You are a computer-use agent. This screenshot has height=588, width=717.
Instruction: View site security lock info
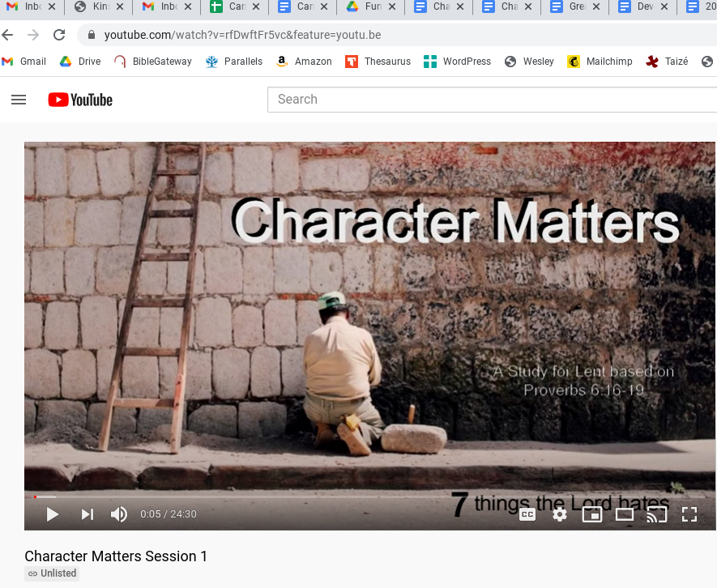pyautogui.click(x=91, y=35)
